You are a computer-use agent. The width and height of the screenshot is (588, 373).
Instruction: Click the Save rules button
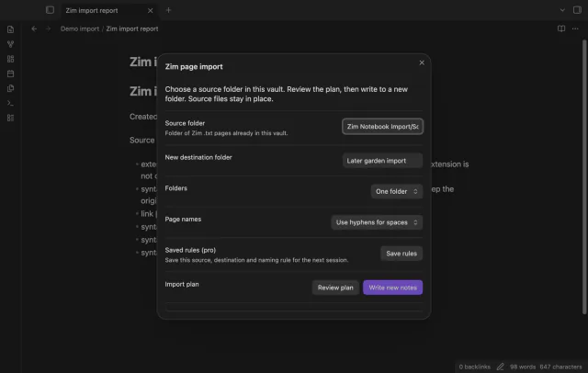(401, 254)
